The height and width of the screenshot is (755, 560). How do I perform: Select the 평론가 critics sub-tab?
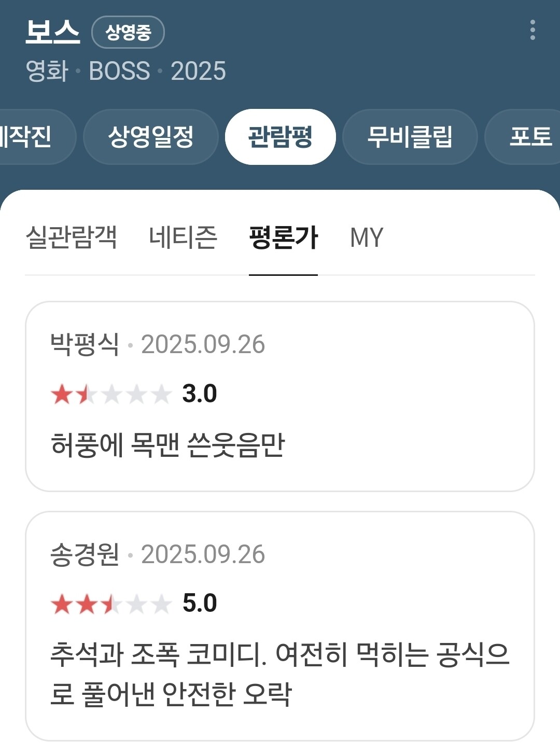283,237
